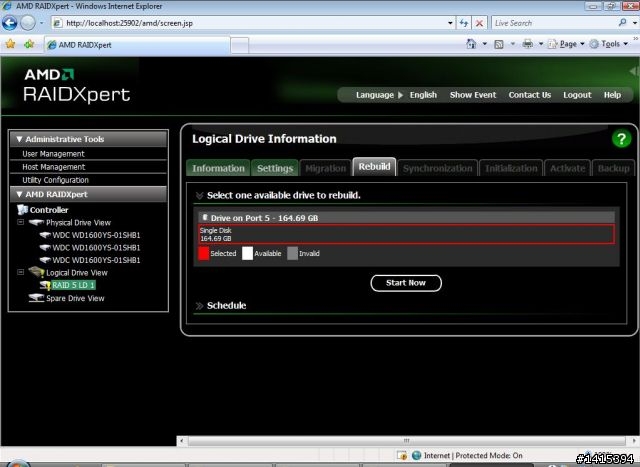Click the Live Search input field
The image size is (640, 467).
click(554, 23)
